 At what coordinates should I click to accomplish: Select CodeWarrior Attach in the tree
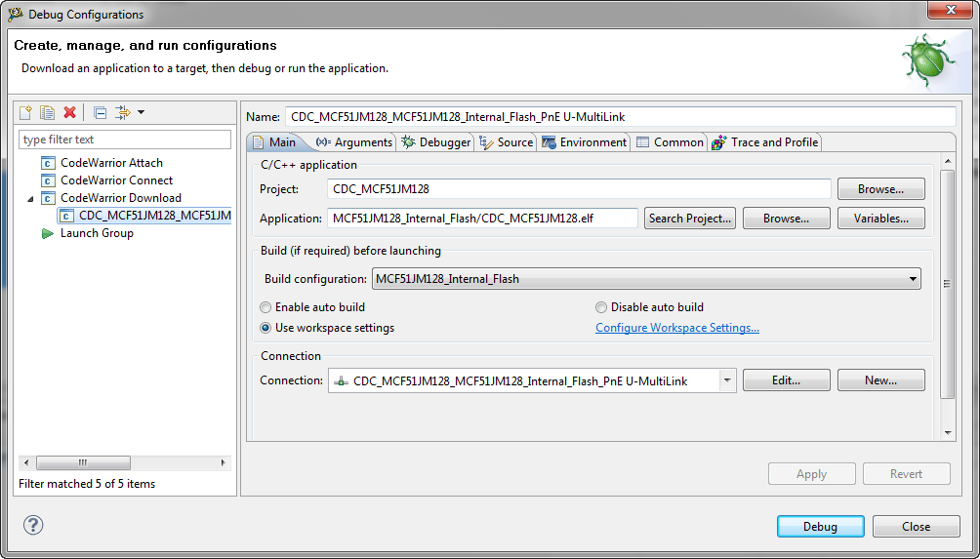pyautogui.click(x=111, y=163)
